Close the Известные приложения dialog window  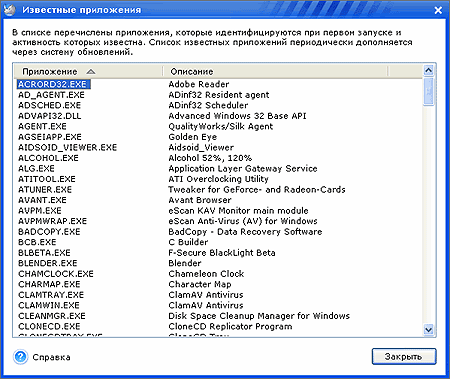coord(438,10)
